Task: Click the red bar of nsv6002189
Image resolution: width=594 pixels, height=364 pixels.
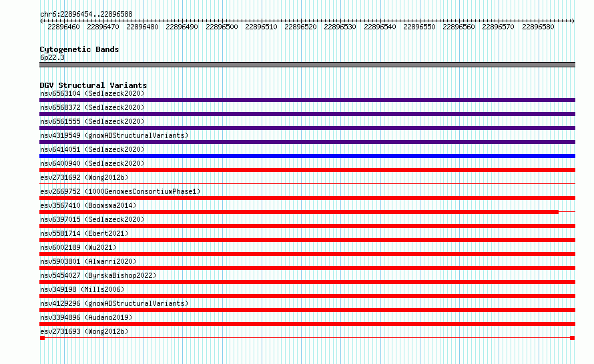Action: 307,254
